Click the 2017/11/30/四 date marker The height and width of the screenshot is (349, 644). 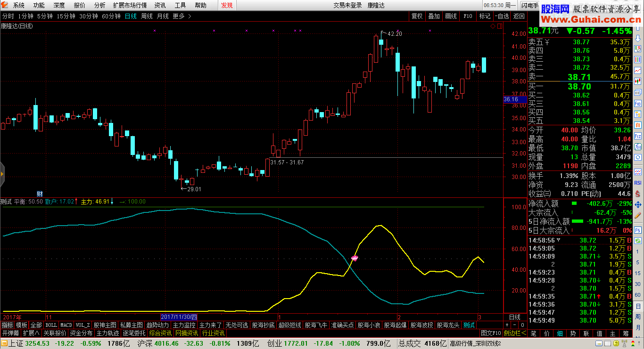(179, 317)
